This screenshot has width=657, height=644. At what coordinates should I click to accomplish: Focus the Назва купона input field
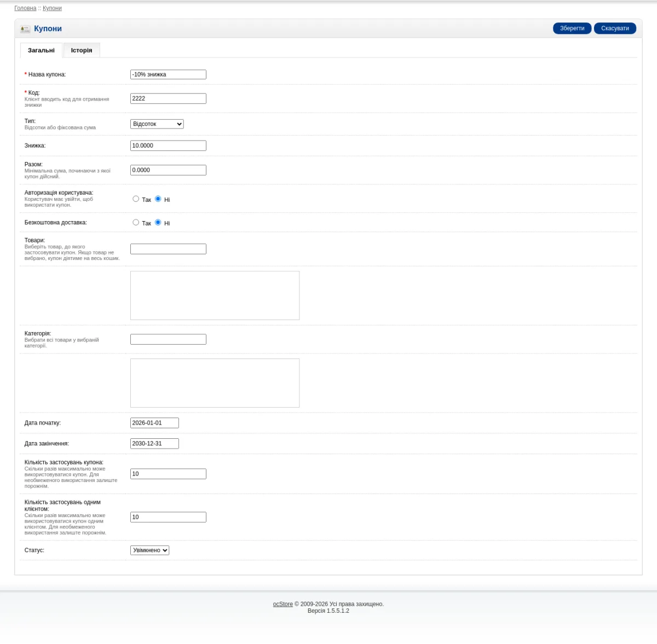(168, 74)
